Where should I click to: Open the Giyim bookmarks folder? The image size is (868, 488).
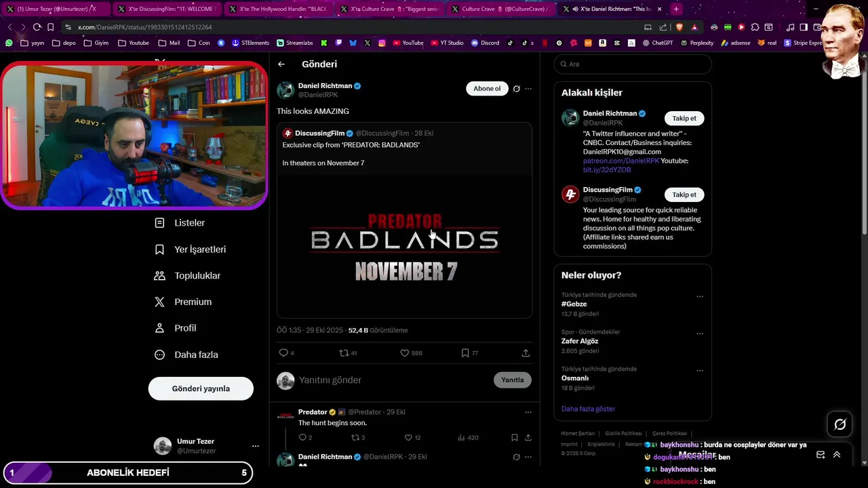click(x=96, y=43)
